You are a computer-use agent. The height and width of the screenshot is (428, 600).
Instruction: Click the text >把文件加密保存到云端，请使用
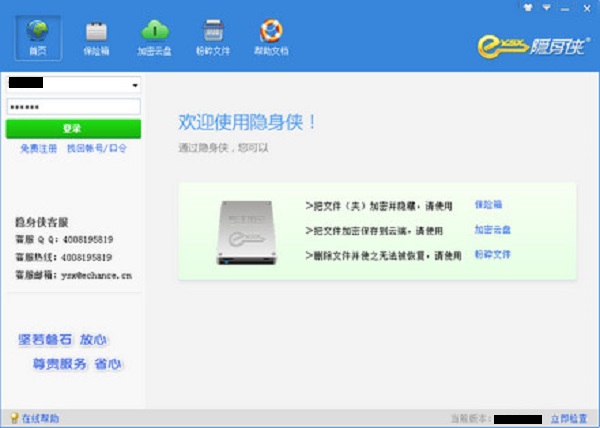374,231
